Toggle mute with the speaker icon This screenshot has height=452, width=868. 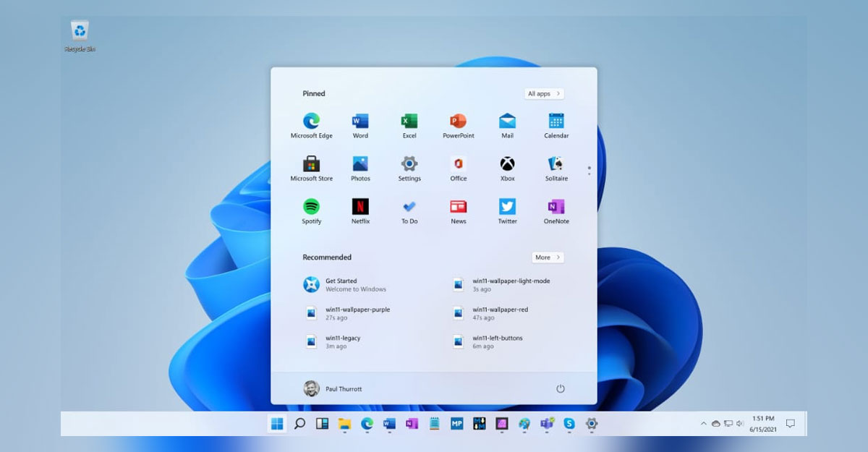point(739,423)
